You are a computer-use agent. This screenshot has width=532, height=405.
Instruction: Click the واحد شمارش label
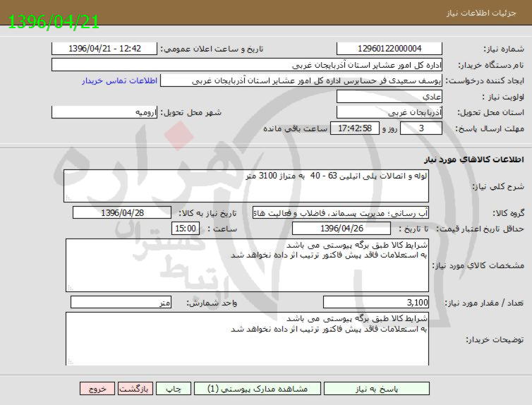[x=212, y=303]
